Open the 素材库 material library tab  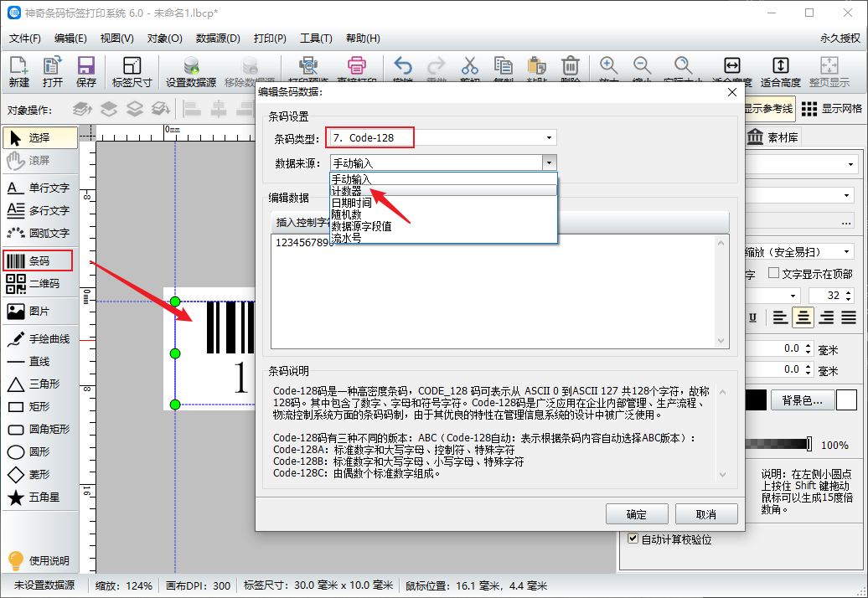coord(772,137)
